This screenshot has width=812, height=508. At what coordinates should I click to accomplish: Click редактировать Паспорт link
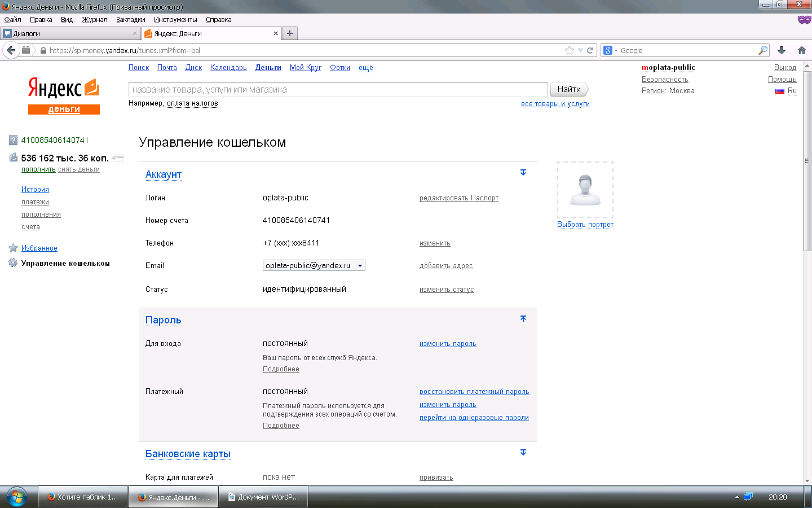(459, 198)
